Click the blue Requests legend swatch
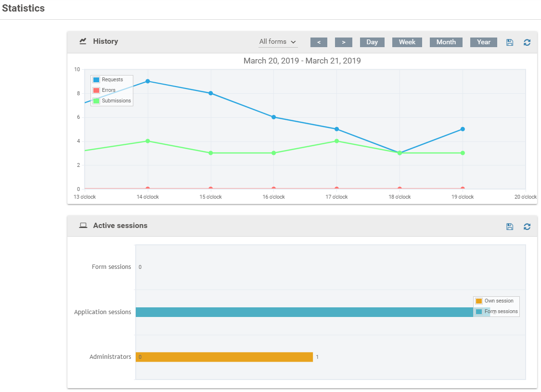 pos(96,80)
